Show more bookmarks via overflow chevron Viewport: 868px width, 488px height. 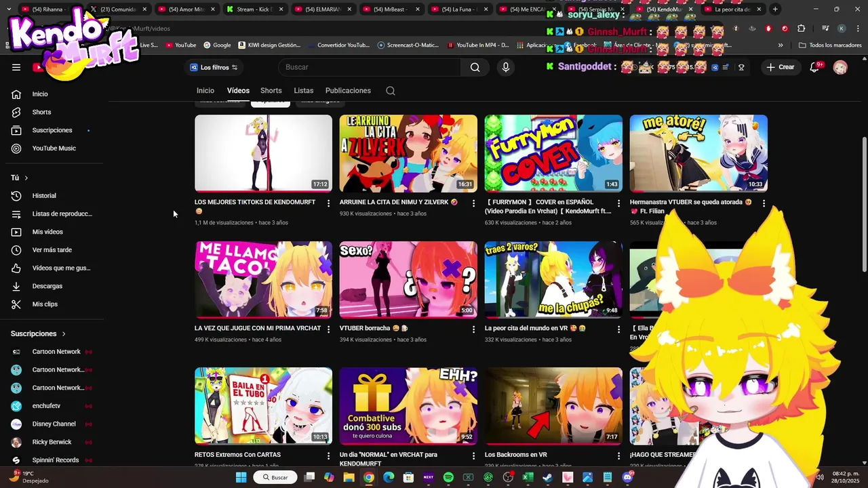pos(781,45)
